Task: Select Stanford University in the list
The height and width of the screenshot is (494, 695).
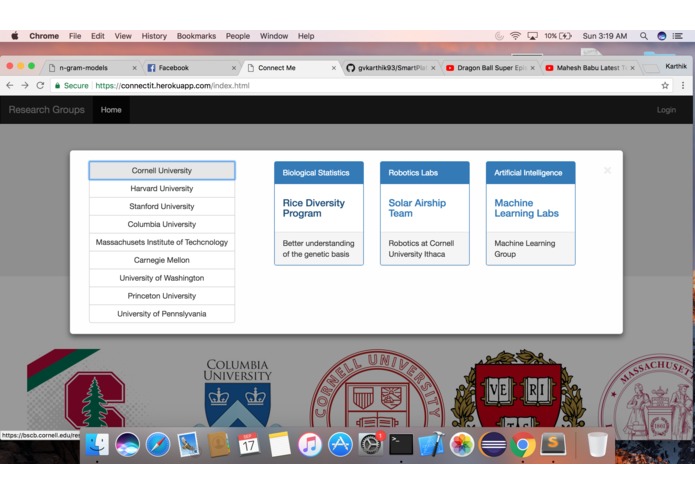Action: point(162,206)
